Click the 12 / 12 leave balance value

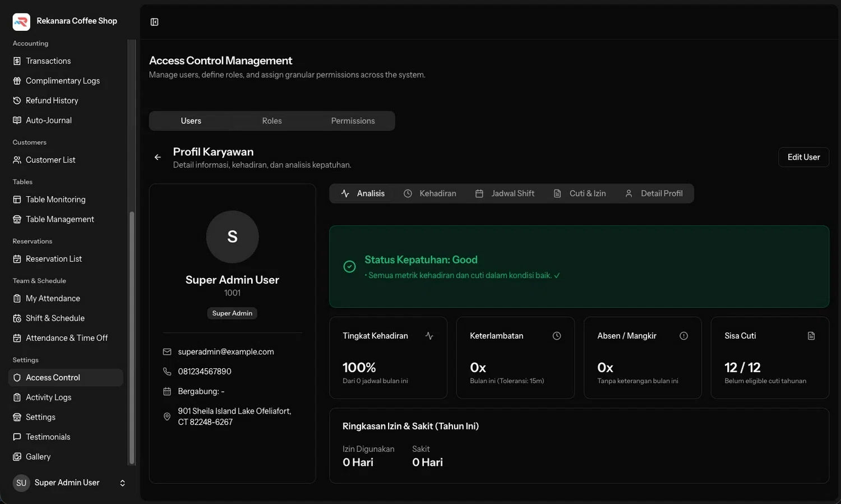tap(742, 368)
